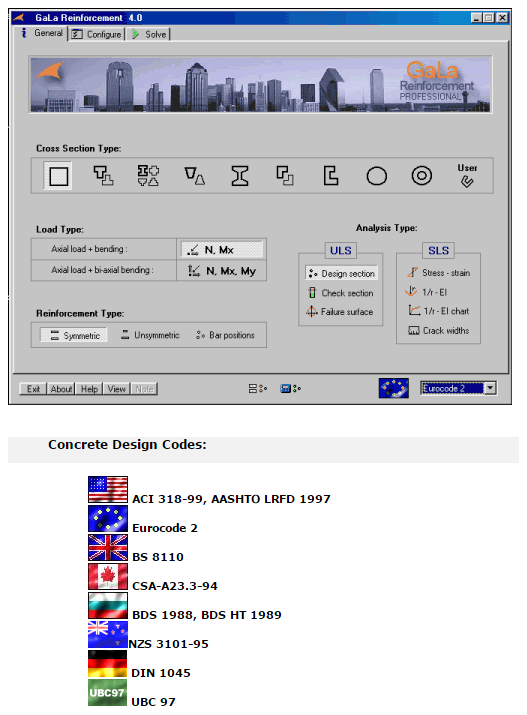Click the US flag for ACI 318-99
The height and width of the screenshot is (715, 527).
coord(108,490)
